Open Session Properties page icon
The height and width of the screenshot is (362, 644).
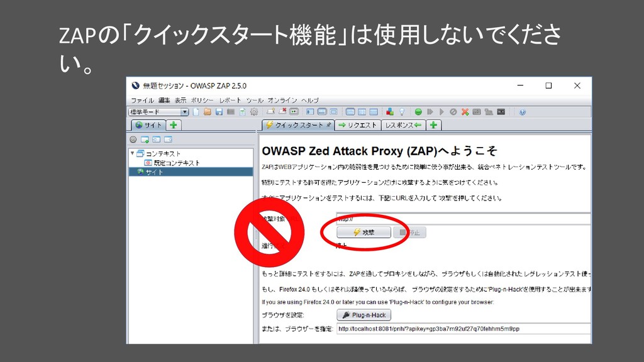point(242,112)
